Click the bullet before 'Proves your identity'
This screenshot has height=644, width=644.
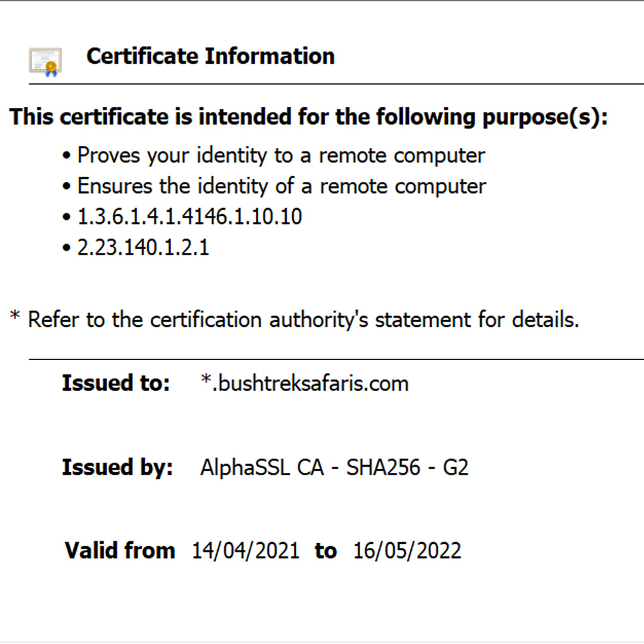(67, 156)
